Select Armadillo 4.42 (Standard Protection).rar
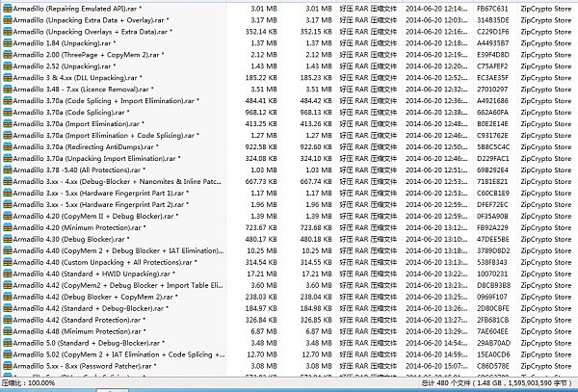The image size is (578, 392). click(x=79, y=320)
